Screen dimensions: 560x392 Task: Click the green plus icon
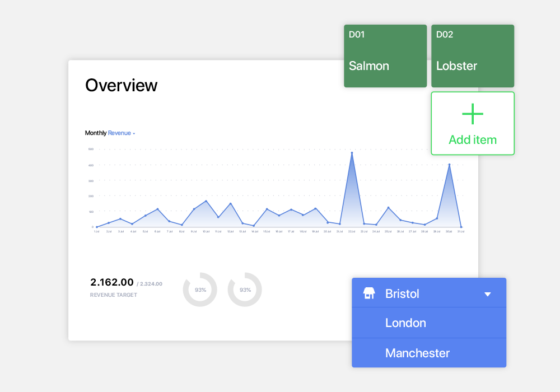(x=473, y=114)
